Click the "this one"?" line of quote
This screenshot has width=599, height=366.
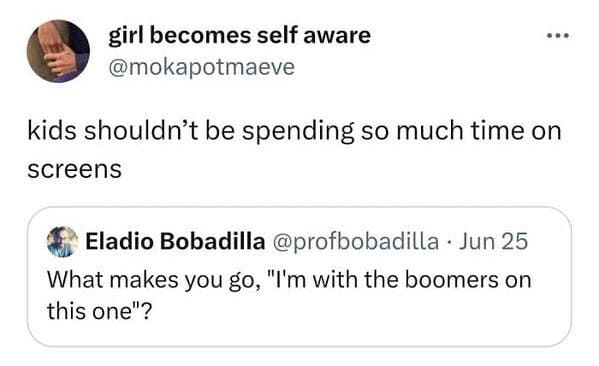click(100, 311)
